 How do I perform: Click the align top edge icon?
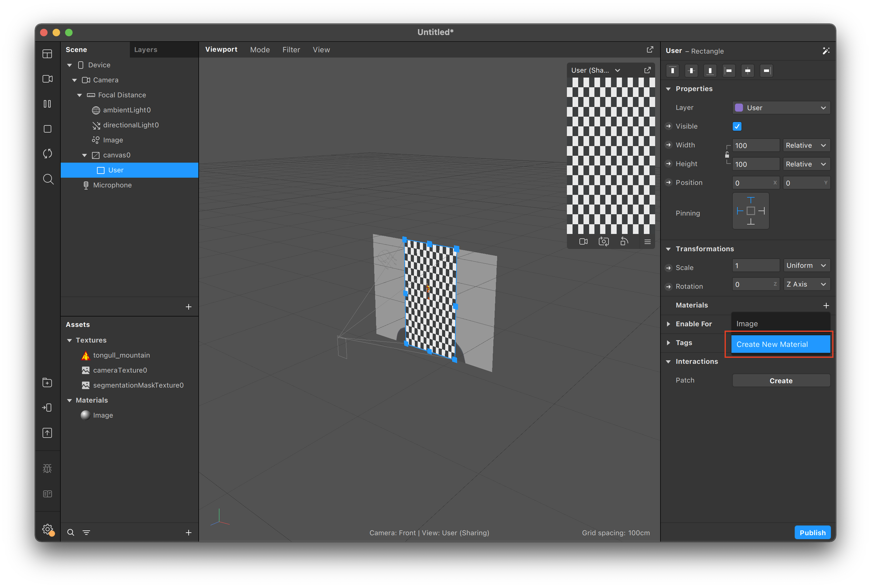click(672, 70)
